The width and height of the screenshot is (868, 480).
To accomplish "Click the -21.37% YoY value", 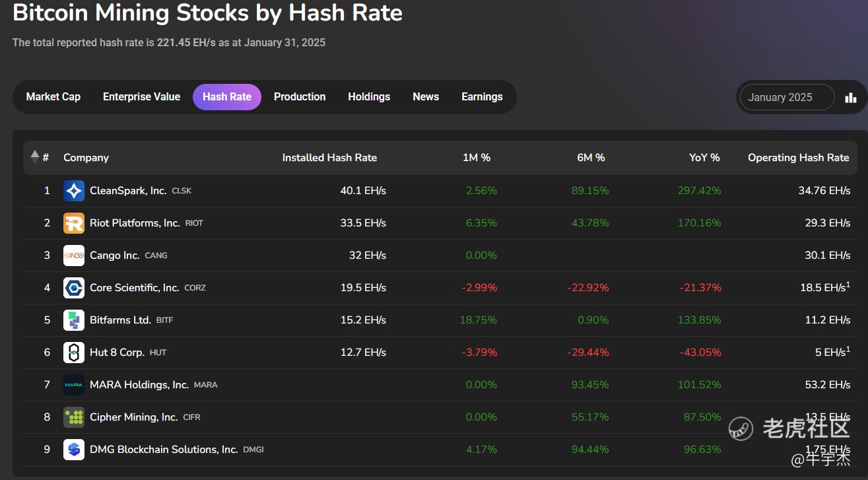I will click(x=700, y=288).
